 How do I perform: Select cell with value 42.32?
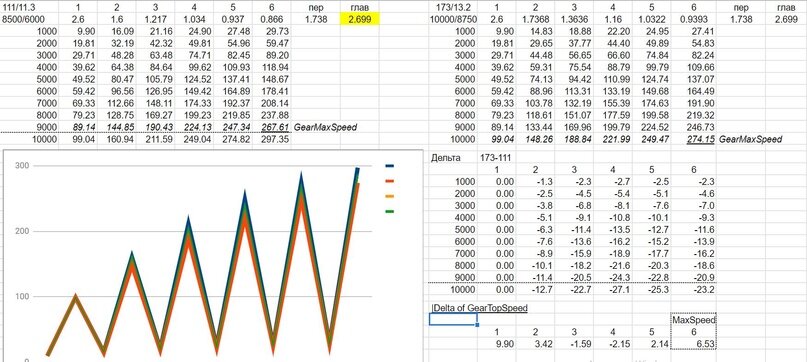pyautogui.click(x=155, y=43)
